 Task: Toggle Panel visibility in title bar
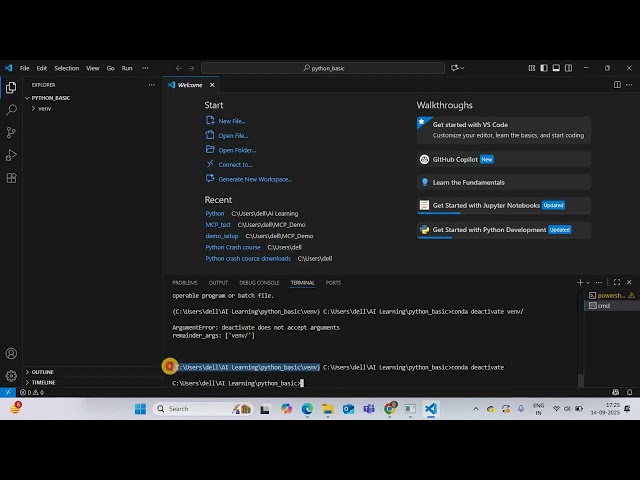coord(556,68)
